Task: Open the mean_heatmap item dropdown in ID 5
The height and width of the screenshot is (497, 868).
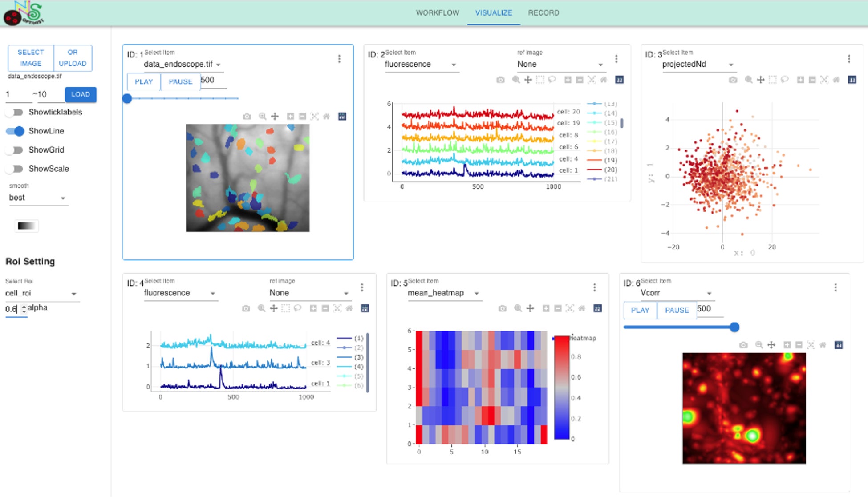Action: (443, 293)
